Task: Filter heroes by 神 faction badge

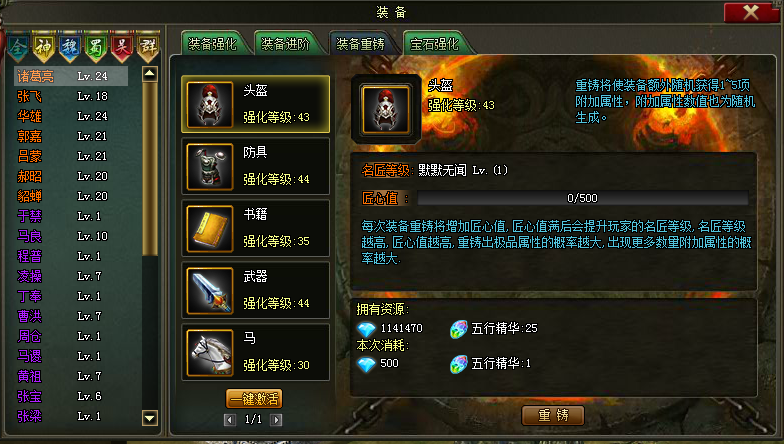Action: click(x=44, y=47)
